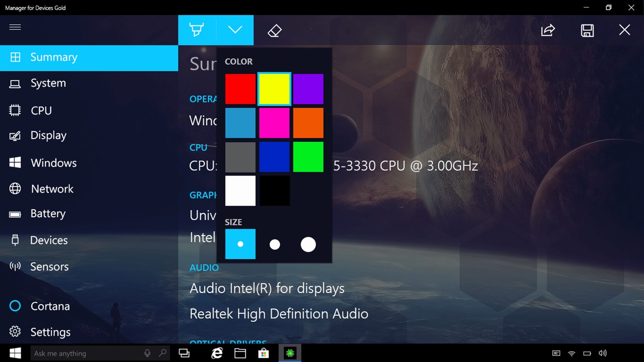This screenshot has height=362, width=644.
Task: Open the Settings page
Action: 51,332
